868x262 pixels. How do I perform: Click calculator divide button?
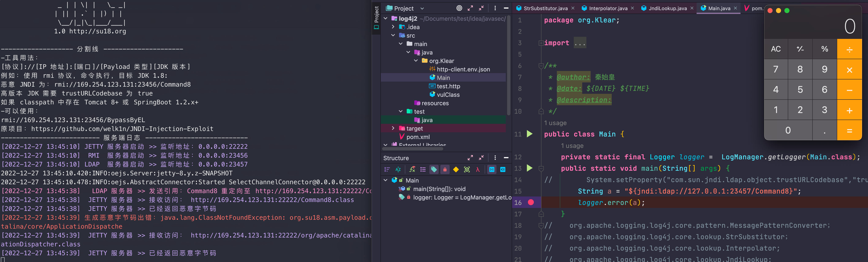point(849,49)
